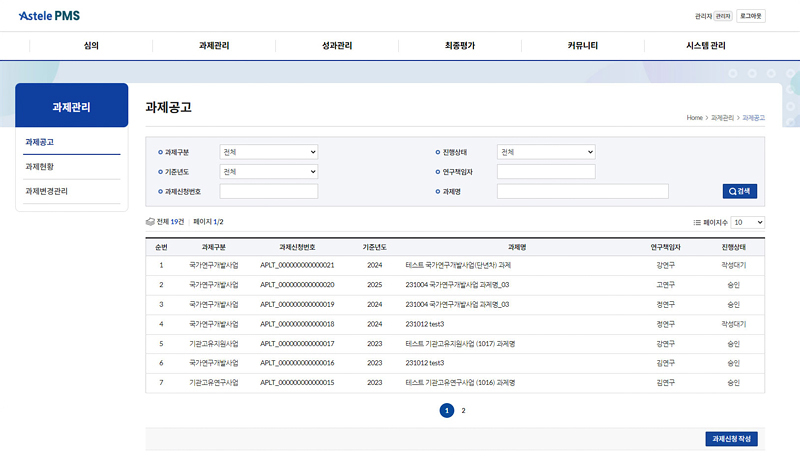
Task: Open the 페이지수 page size dropdown
Action: tap(747, 222)
